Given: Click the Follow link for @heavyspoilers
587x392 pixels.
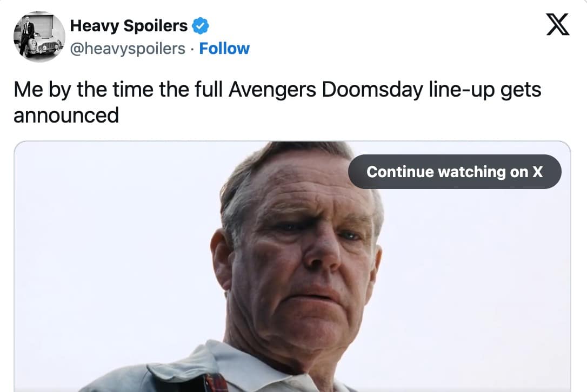Looking at the screenshot, I should pyautogui.click(x=224, y=49).
